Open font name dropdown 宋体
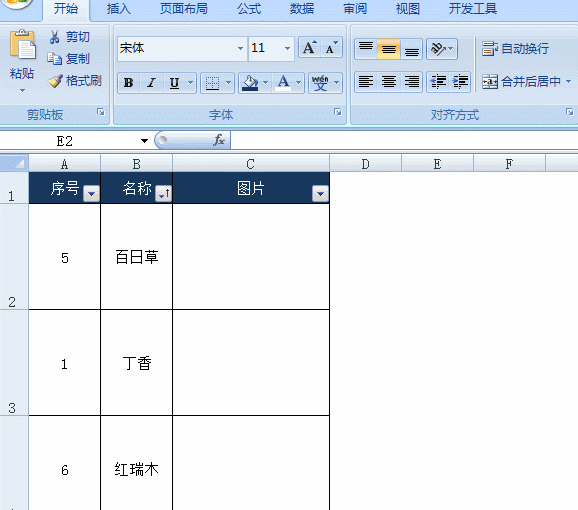The width and height of the screenshot is (578, 510). 240,48
